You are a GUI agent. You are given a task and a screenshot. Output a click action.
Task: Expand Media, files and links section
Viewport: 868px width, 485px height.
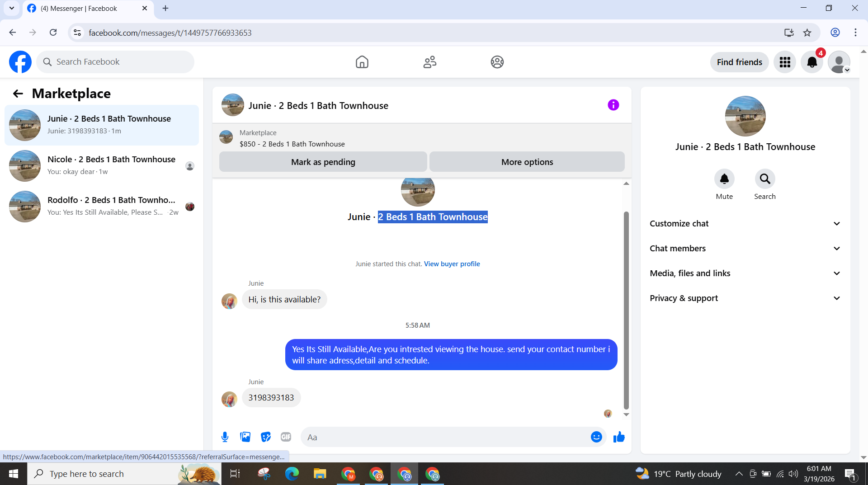click(x=745, y=273)
